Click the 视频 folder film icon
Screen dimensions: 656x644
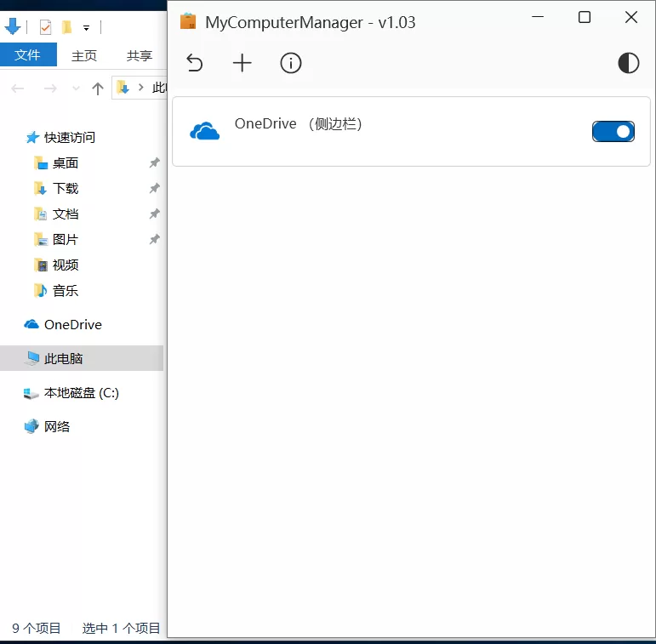[41, 265]
